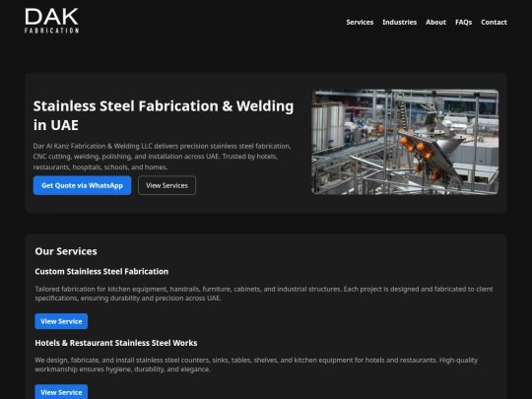Screen dimensions: 532x399
Task: Select the Custom Stainless Steel Fabrication heading
Action: click(x=101, y=272)
